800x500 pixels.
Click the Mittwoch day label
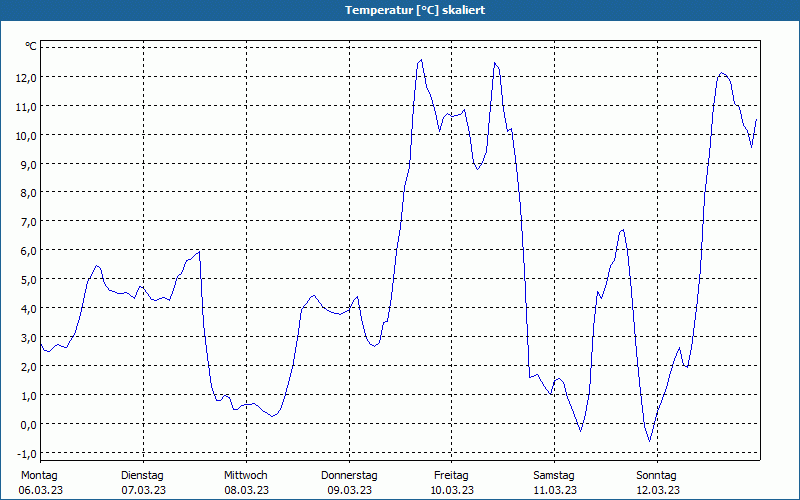(245, 475)
